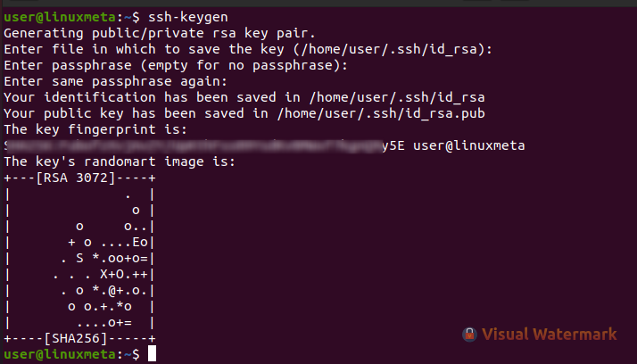Viewport: 637px width, 364px height.
Task: Click the "Enter same passphrase again:" line
Action: (105, 81)
